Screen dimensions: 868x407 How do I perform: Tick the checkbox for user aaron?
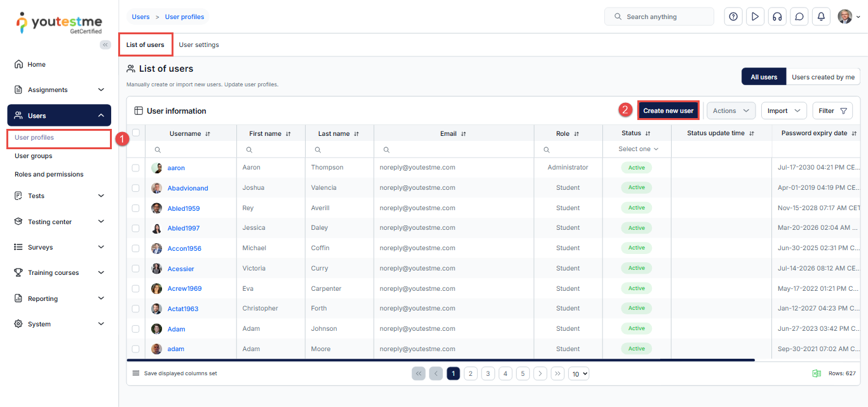pyautogui.click(x=135, y=168)
